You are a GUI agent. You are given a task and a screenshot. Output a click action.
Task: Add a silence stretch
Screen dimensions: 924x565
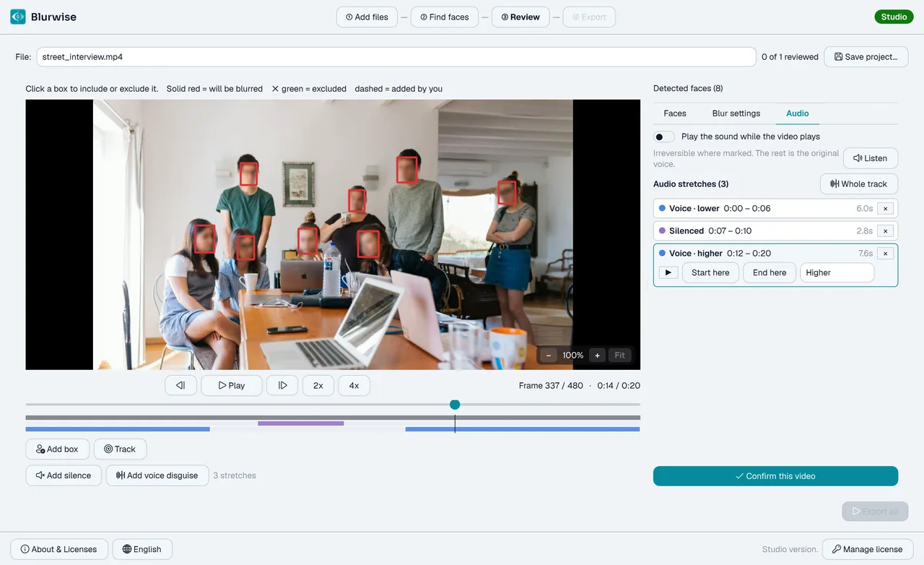point(64,475)
